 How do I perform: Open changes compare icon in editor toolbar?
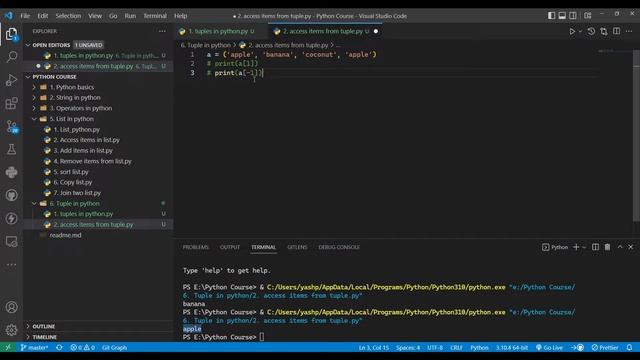(x=604, y=31)
